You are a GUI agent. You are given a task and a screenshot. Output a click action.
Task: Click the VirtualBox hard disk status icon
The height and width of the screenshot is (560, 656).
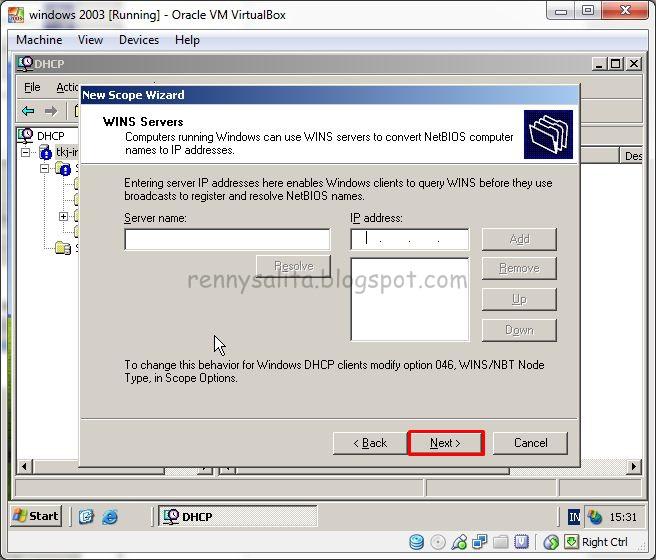(416, 542)
